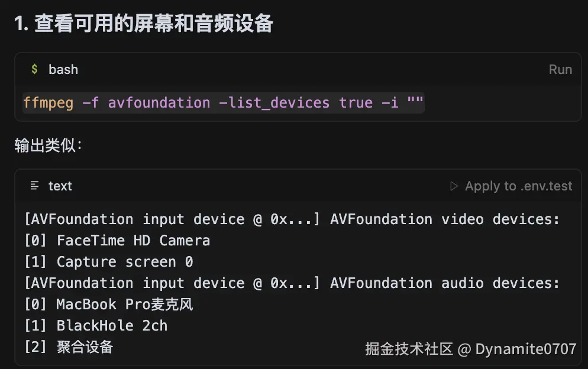Click the 掘金技术社区 @ Dynamite0707 watermark
This screenshot has height=369, width=588.
[470, 349]
